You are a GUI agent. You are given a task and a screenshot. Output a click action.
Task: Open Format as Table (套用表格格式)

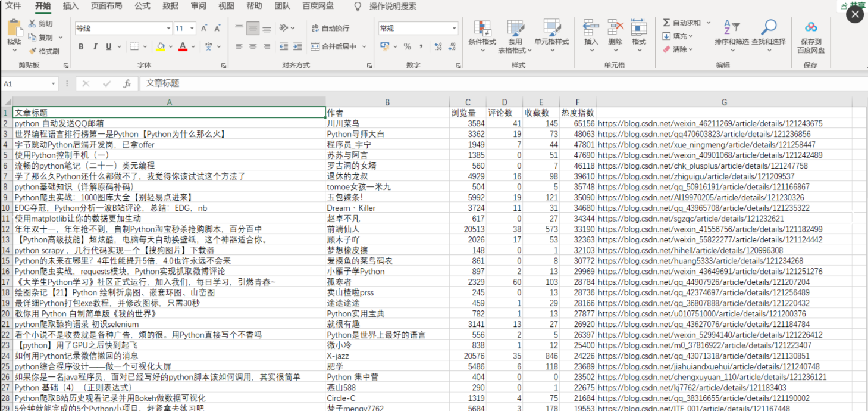coord(515,36)
